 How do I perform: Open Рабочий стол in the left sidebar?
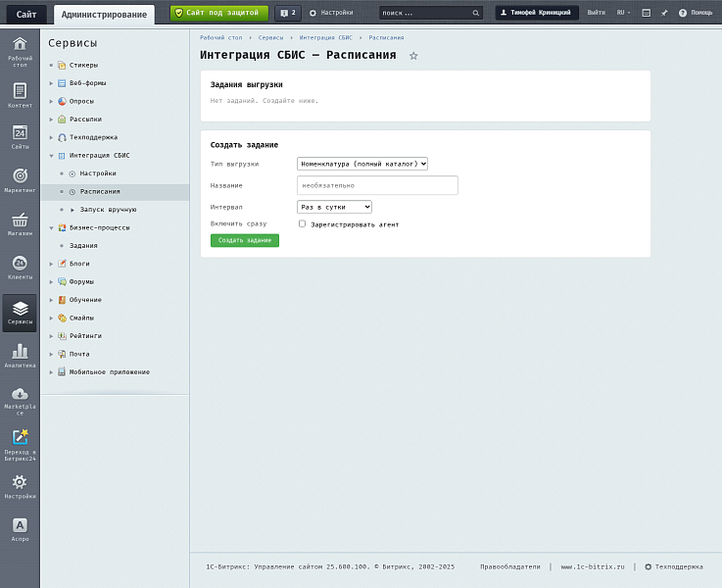click(x=20, y=52)
